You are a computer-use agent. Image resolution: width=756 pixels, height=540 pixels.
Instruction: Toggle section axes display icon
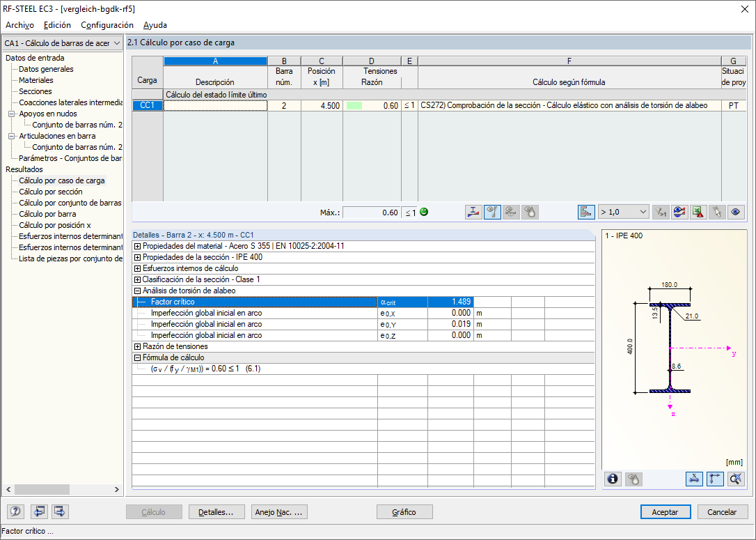pos(715,479)
